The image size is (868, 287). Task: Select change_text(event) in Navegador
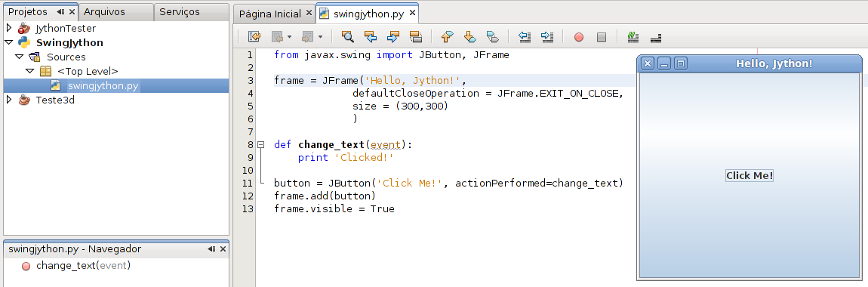pos(83,265)
